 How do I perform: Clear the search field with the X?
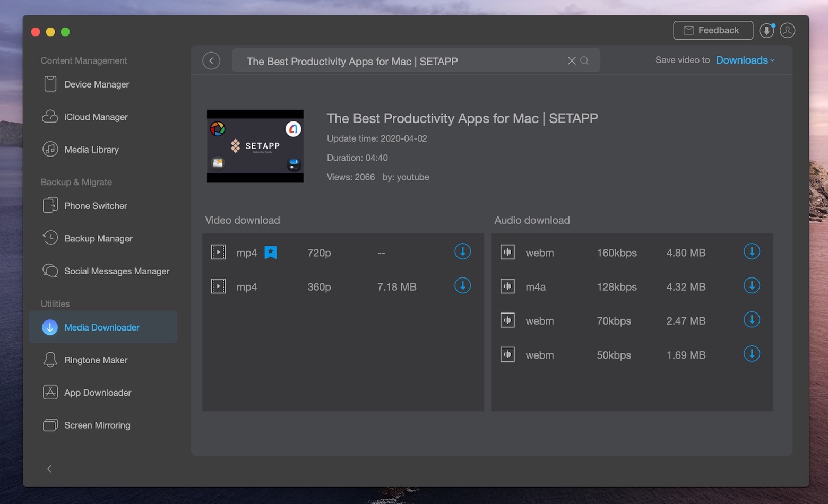click(x=572, y=60)
